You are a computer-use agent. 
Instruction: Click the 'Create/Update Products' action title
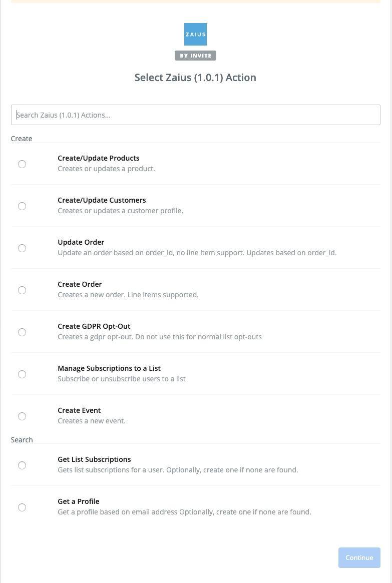pyautogui.click(x=99, y=158)
